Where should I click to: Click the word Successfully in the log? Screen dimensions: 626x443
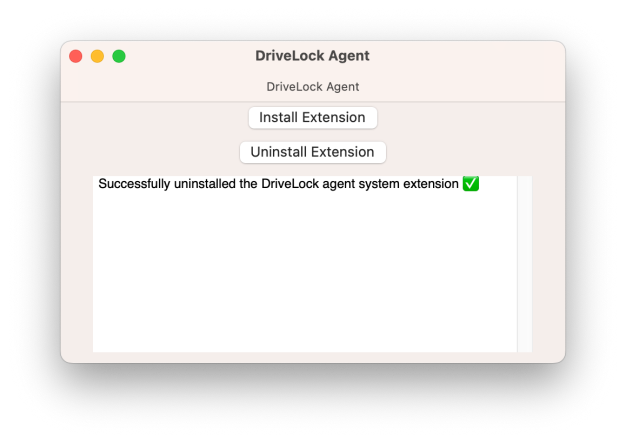coord(135,184)
